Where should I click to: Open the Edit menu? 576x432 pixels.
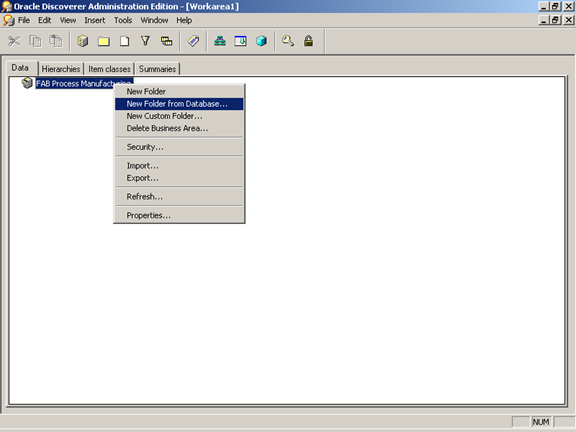[44, 20]
